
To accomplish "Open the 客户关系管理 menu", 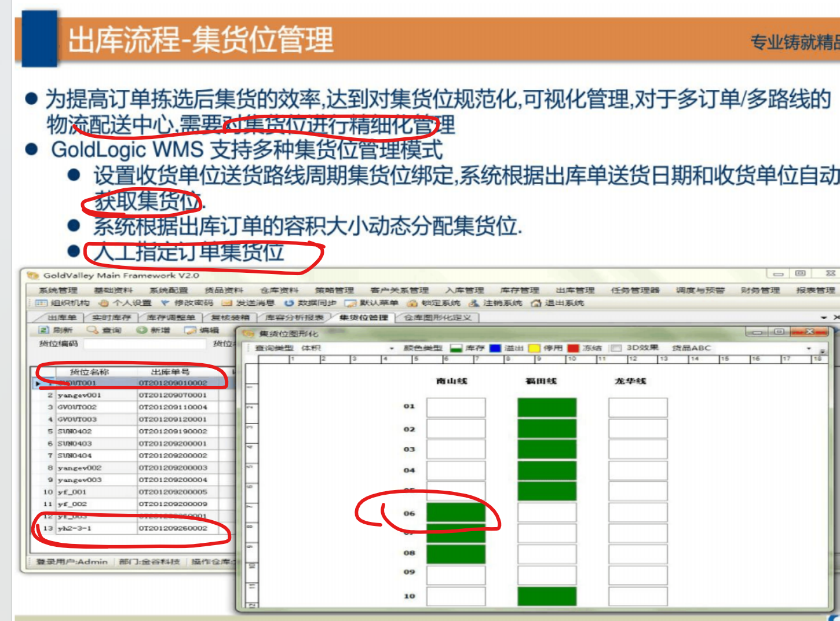I will tap(400, 290).
